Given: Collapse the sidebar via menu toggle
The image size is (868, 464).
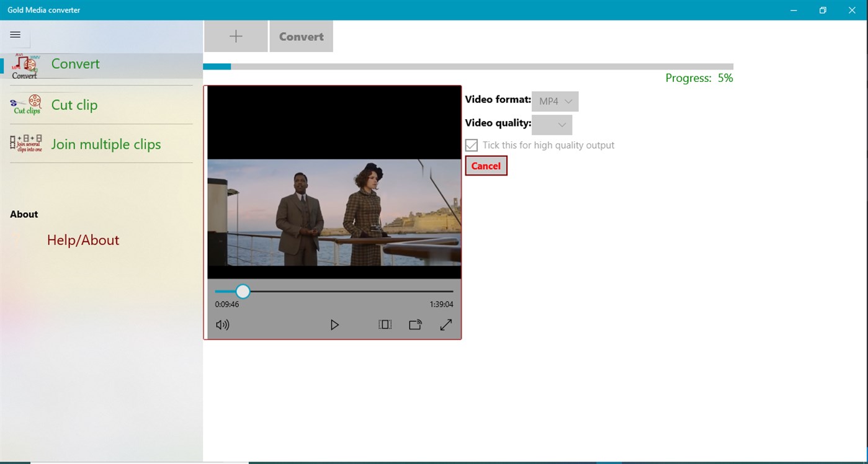Looking at the screenshot, I should pyautogui.click(x=15, y=35).
